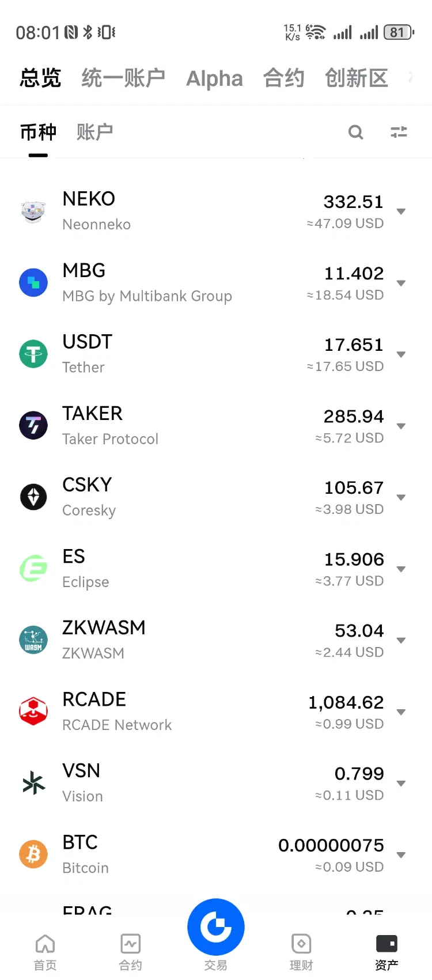Open the 合约 chart icon in bottom bar

[x=131, y=944]
